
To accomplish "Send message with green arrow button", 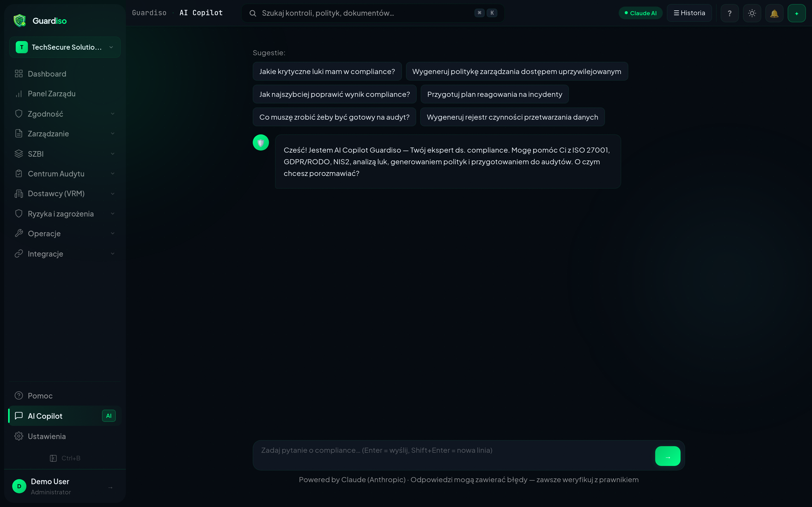I will (x=667, y=456).
